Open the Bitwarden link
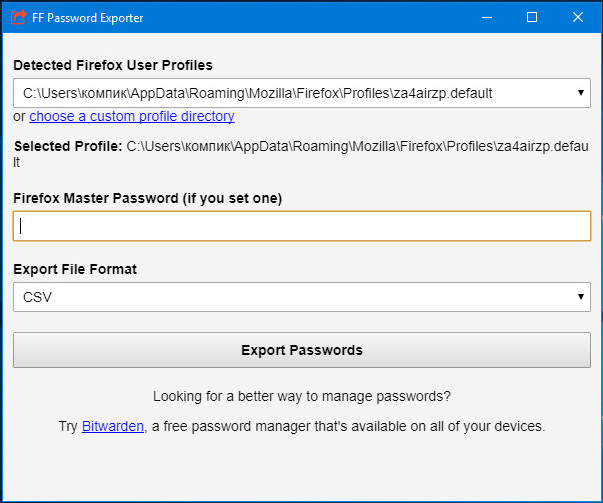603x503 pixels. tap(113, 426)
